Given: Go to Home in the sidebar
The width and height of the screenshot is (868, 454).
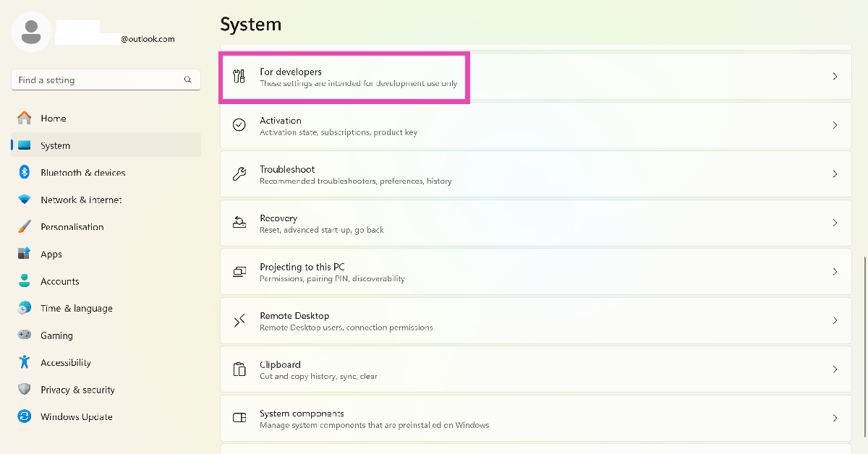Looking at the screenshot, I should [x=54, y=119].
